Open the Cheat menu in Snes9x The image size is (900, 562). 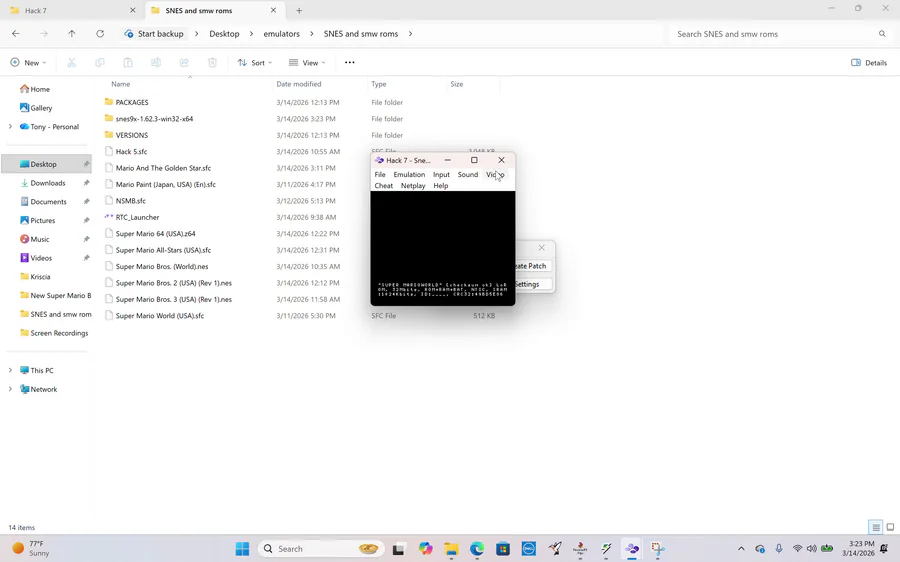pos(383,185)
